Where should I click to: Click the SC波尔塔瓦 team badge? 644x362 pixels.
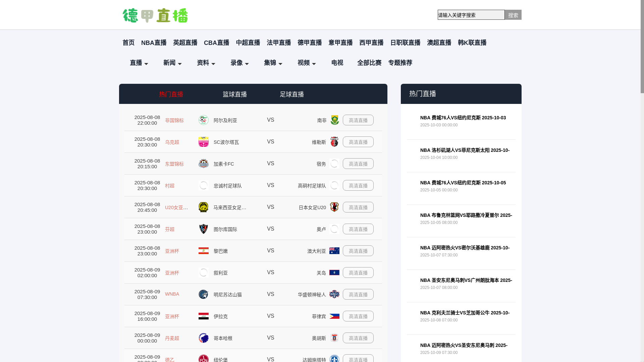point(203,142)
